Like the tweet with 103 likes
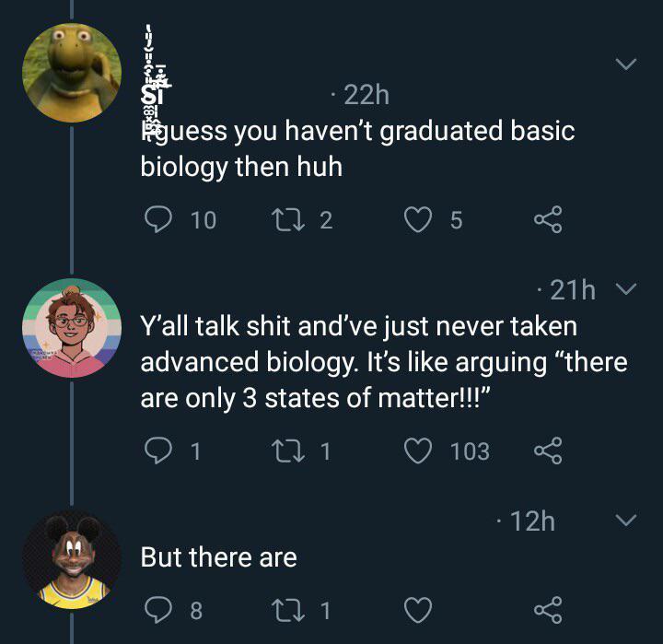 420,451
